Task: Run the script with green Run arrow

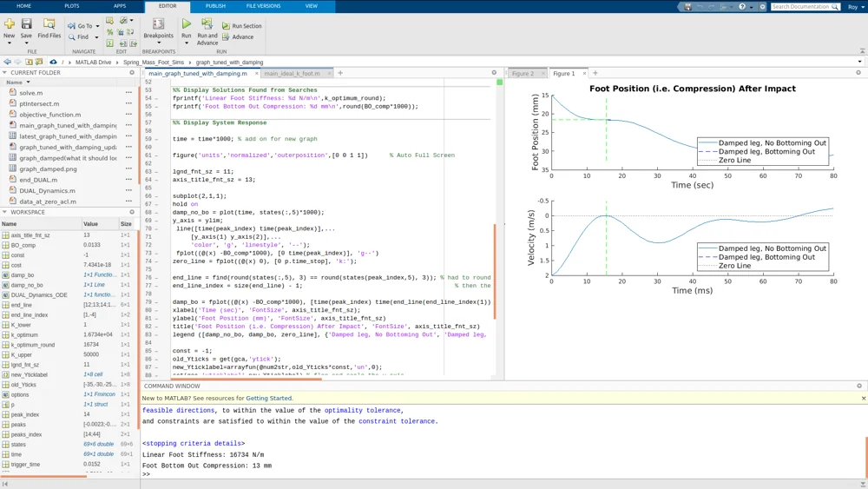Action: (187, 23)
